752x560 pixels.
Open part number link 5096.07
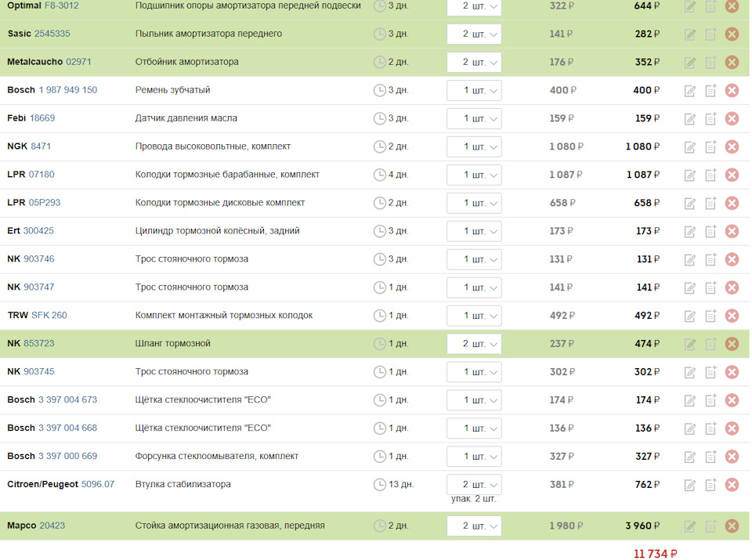(98, 484)
